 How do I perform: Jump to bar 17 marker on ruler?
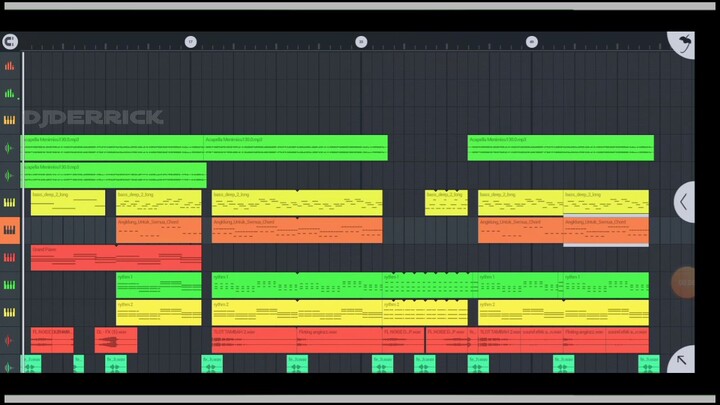[x=191, y=42]
